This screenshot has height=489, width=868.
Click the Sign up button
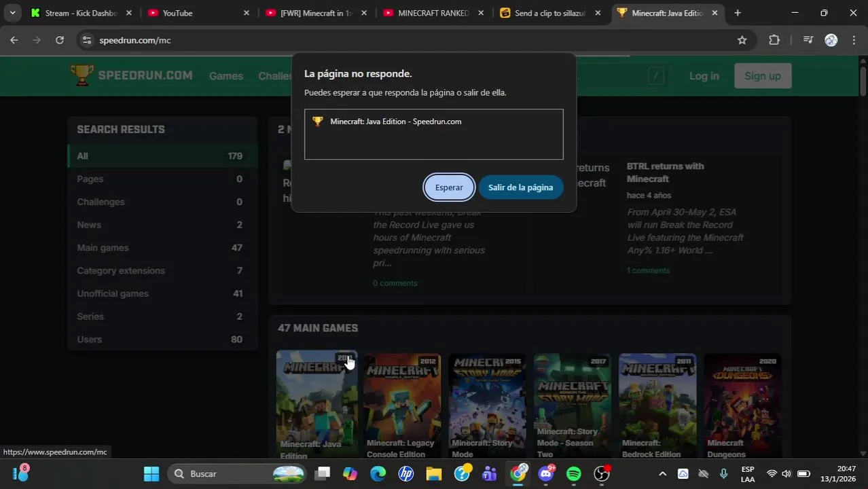[x=763, y=76]
